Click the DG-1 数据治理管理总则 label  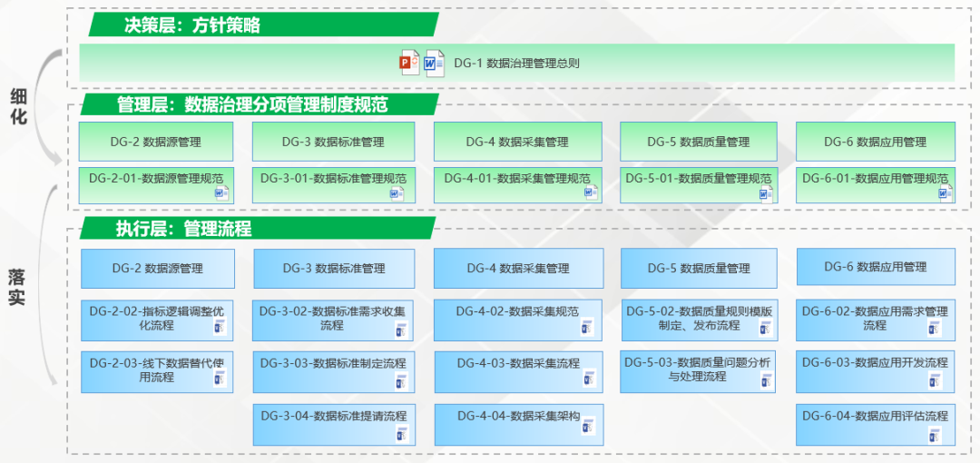[516, 63]
